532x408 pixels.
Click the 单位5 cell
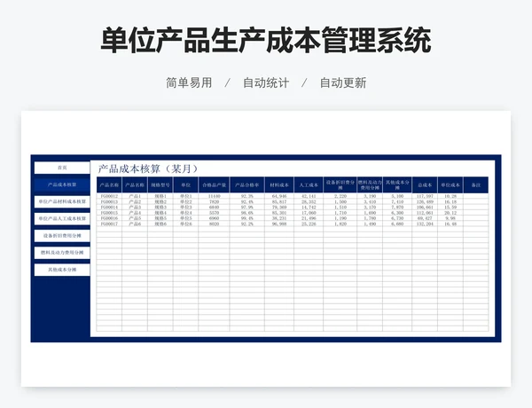(185, 218)
